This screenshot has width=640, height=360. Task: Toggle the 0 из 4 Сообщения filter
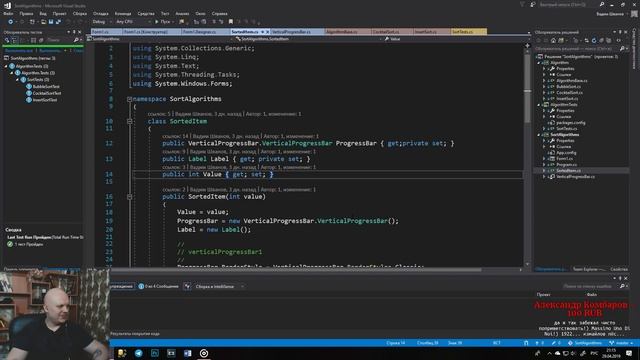(x=158, y=286)
